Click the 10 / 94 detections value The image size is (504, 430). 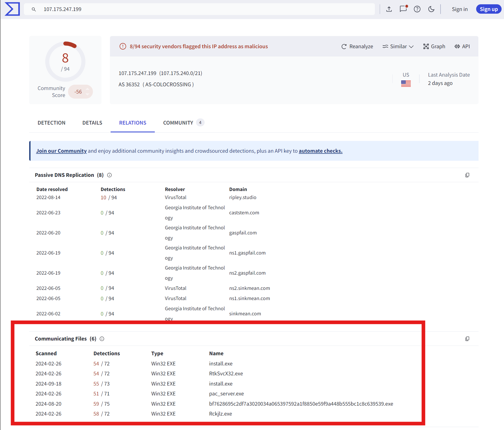109,198
